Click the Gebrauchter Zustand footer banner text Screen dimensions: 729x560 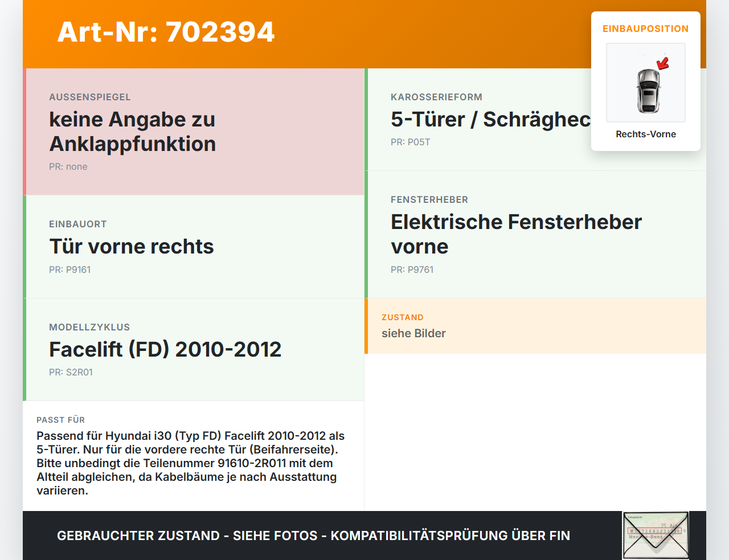tap(313, 536)
